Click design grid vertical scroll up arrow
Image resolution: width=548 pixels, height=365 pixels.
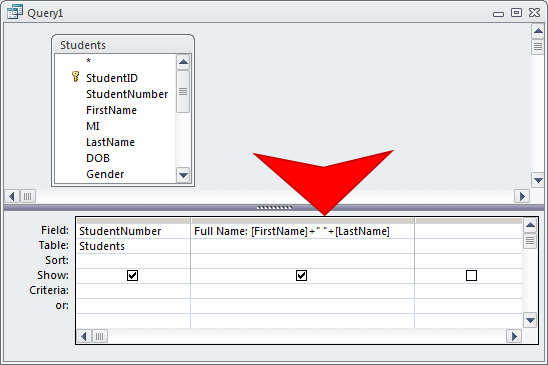click(x=530, y=225)
